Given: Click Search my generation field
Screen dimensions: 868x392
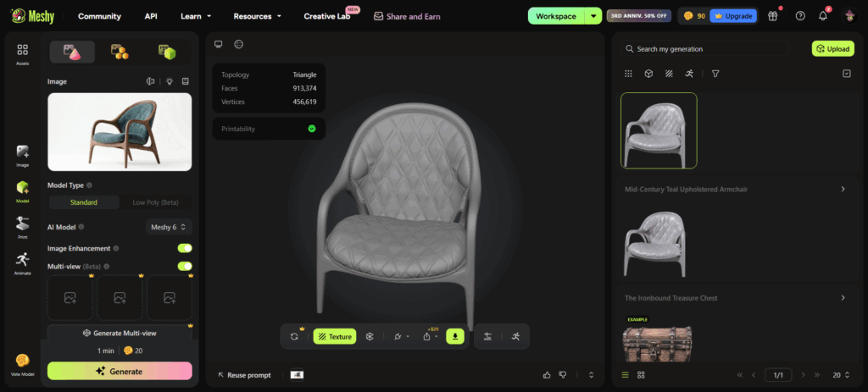Looking at the screenshot, I should [x=705, y=48].
